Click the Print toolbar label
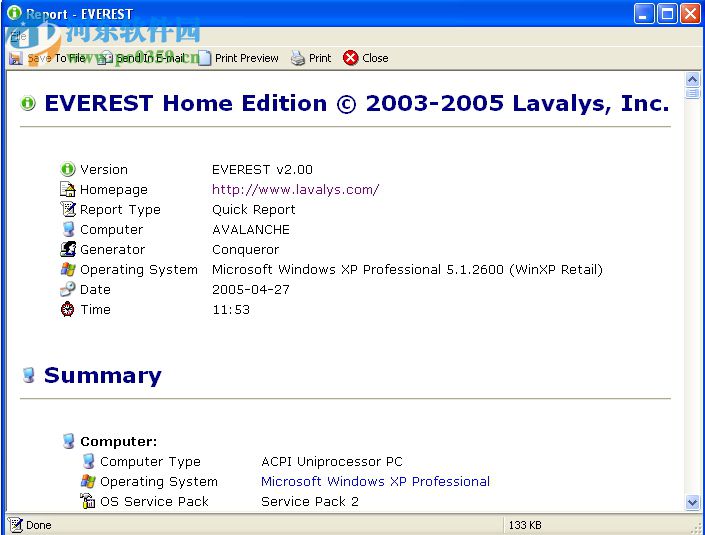This screenshot has height=535, width=705. tap(320, 58)
